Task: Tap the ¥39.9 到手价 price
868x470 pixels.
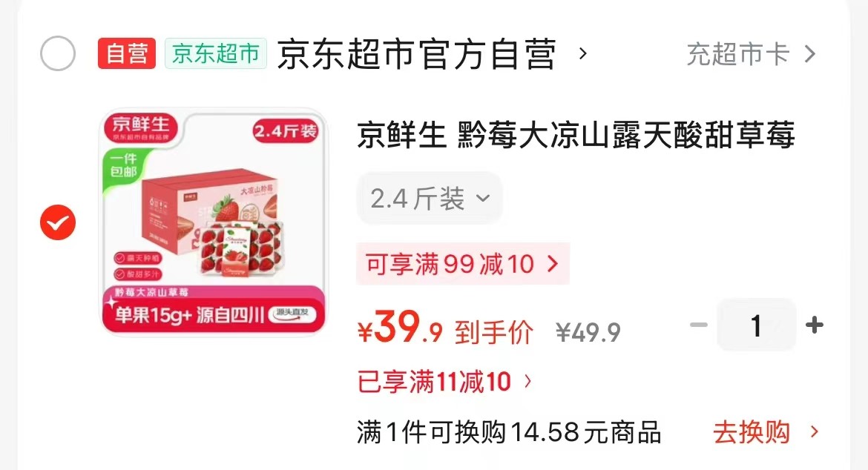Action: pyautogui.click(x=445, y=328)
